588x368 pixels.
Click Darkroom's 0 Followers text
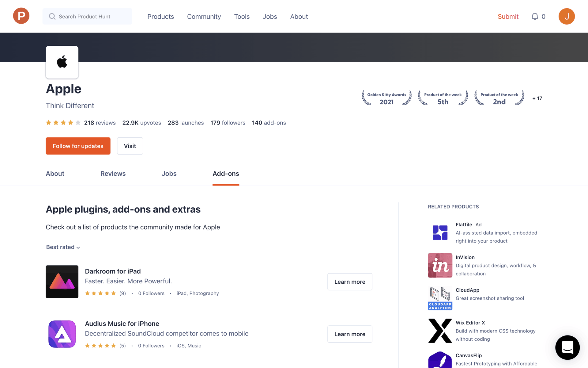coord(151,293)
